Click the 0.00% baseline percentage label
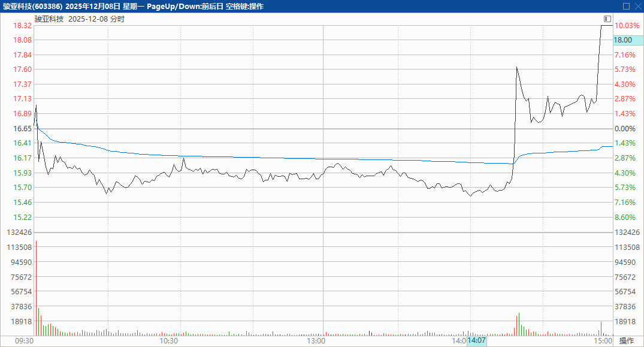Viewport: 644px width, 347px height. [624, 129]
